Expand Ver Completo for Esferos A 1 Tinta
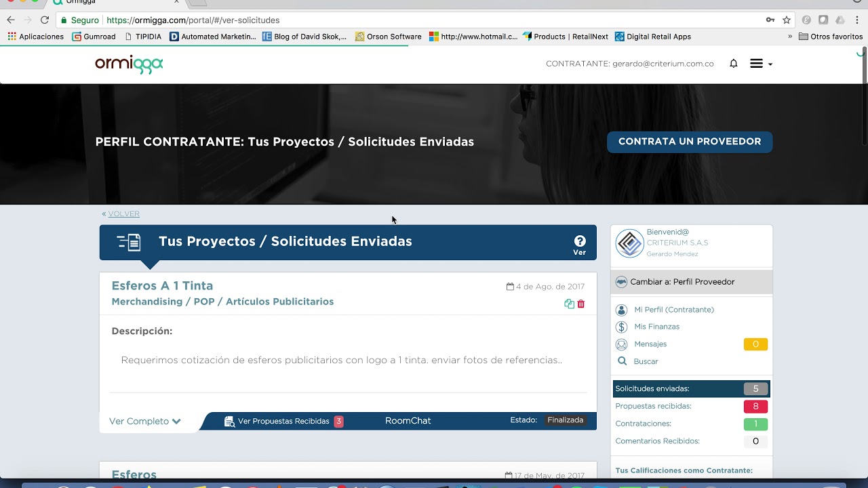 145,421
